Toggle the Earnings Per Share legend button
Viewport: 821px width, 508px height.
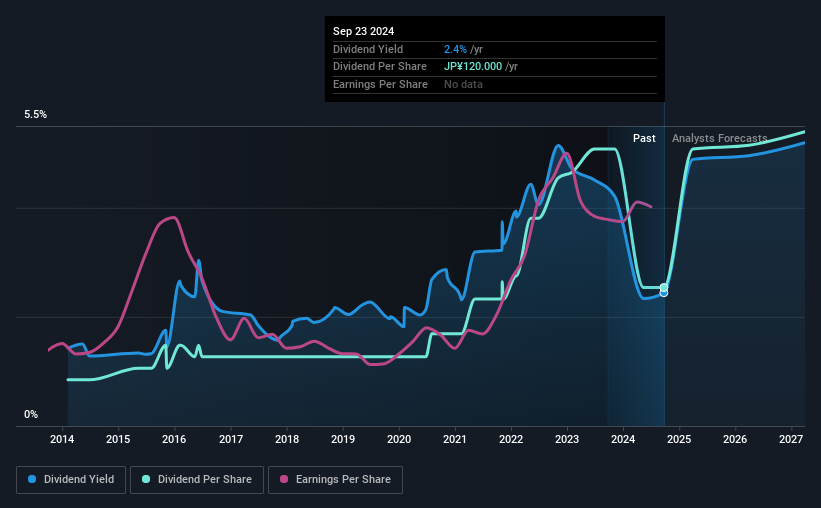[335, 480]
